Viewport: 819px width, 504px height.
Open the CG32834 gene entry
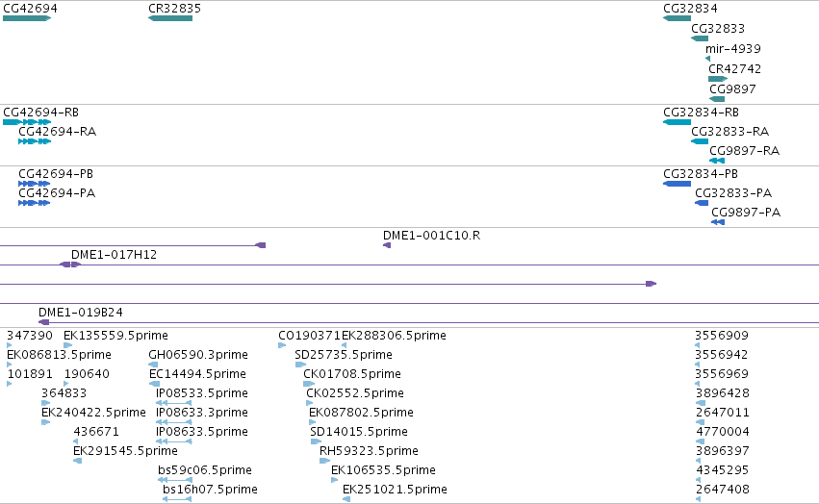click(677, 18)
